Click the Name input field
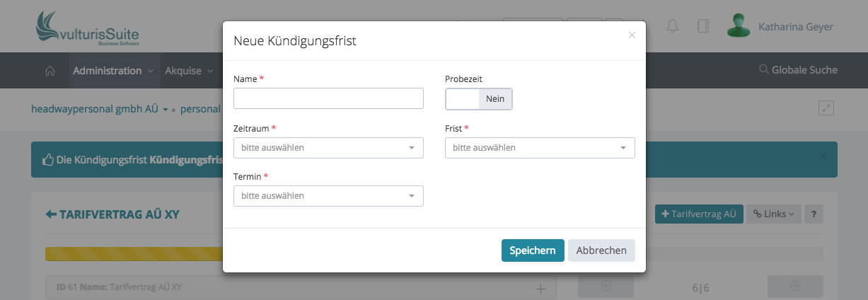This screenshot has width=868, height=300. point(328,98)
